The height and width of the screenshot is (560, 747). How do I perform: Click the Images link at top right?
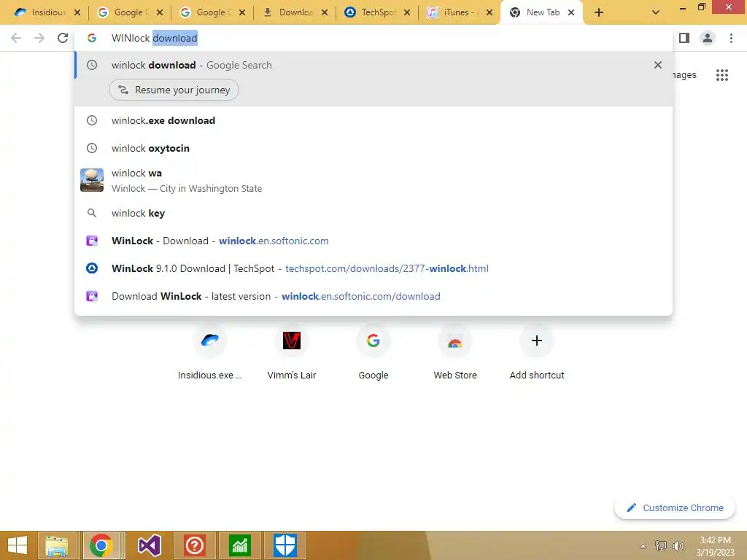point(684,75)
